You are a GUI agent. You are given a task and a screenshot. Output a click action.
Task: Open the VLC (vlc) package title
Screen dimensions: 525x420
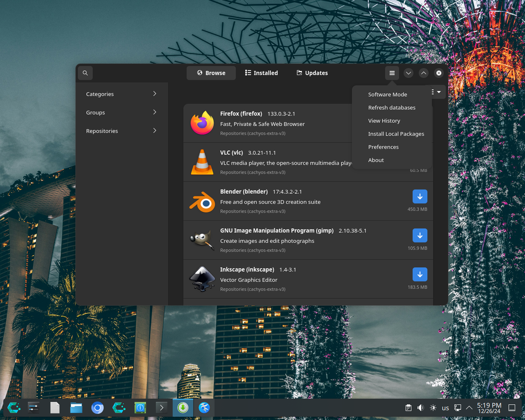(231, 153)
